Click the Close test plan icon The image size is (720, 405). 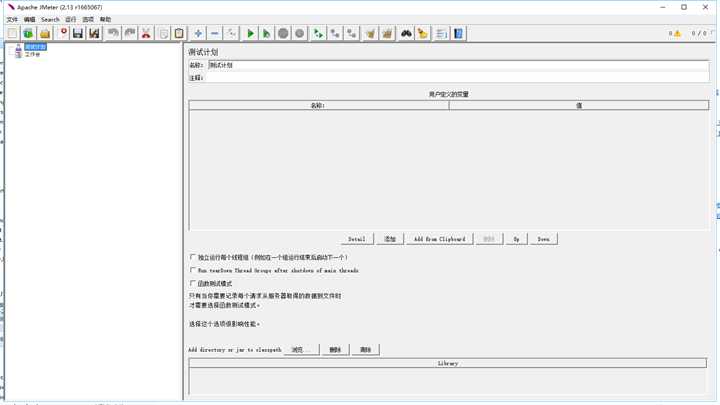click(63, 34)
